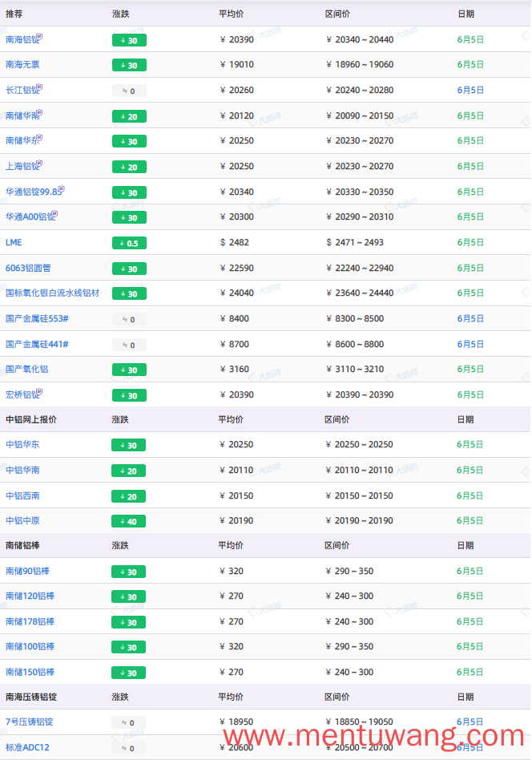Select the average price ¥ 8400

point(235,319)
